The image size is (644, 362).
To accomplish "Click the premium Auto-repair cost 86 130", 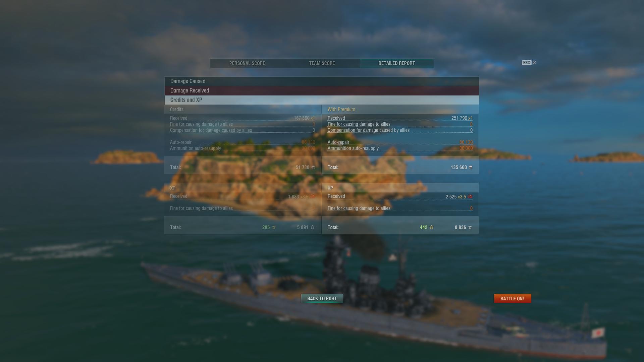I will click(x=466, y=142).
